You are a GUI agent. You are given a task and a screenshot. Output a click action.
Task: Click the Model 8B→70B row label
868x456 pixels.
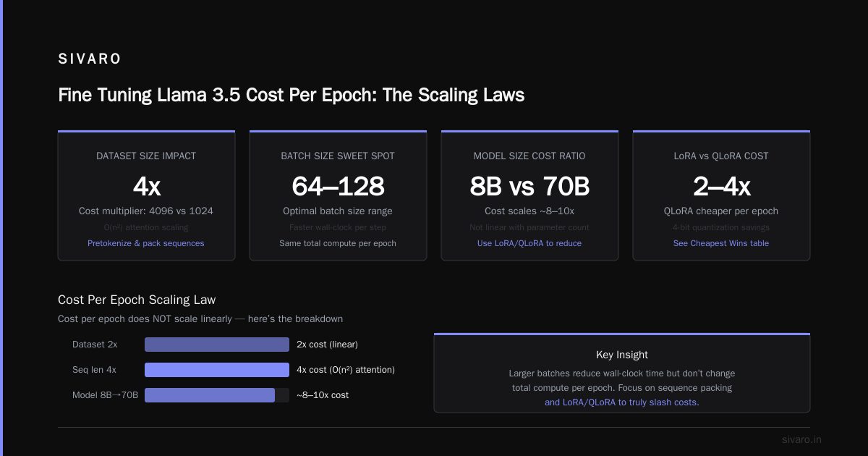[105, 395]
